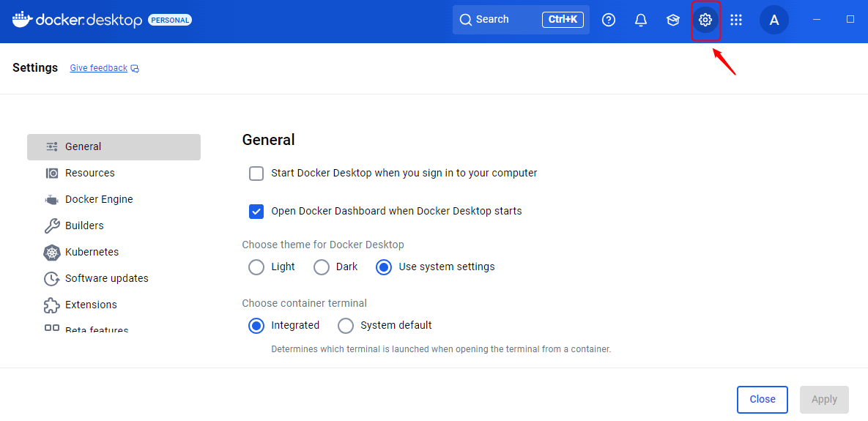
Task: Go to Docker Engine settings
Action: click(x=99, y=200)
